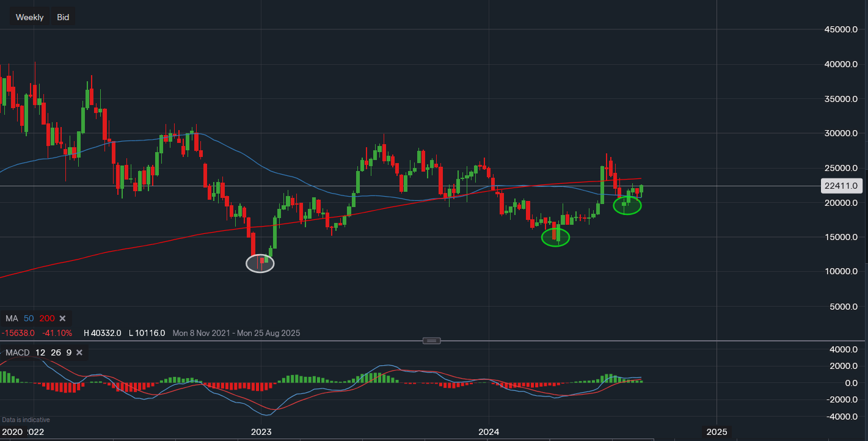Click the 2020 label on the time axis
868x441 pixels.
10,432
